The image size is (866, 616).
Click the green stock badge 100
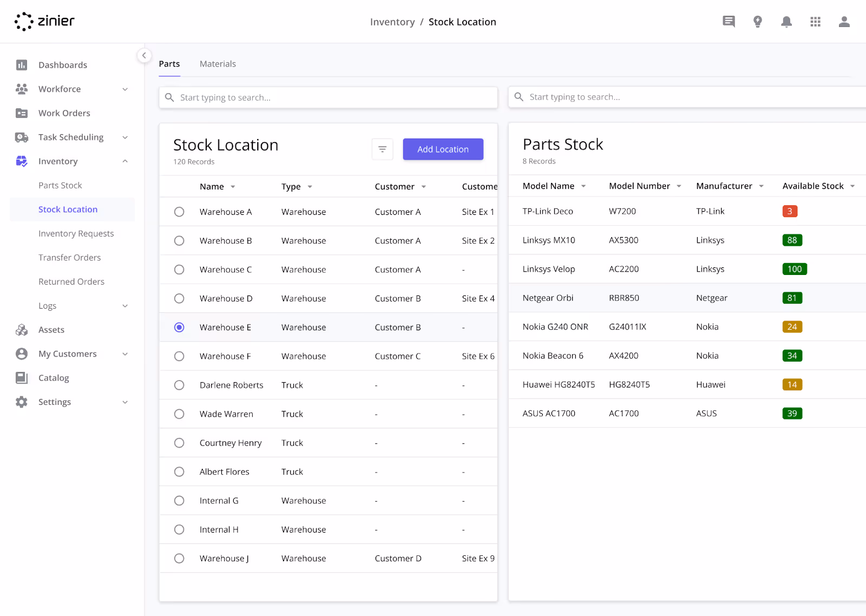coord(795,269)
